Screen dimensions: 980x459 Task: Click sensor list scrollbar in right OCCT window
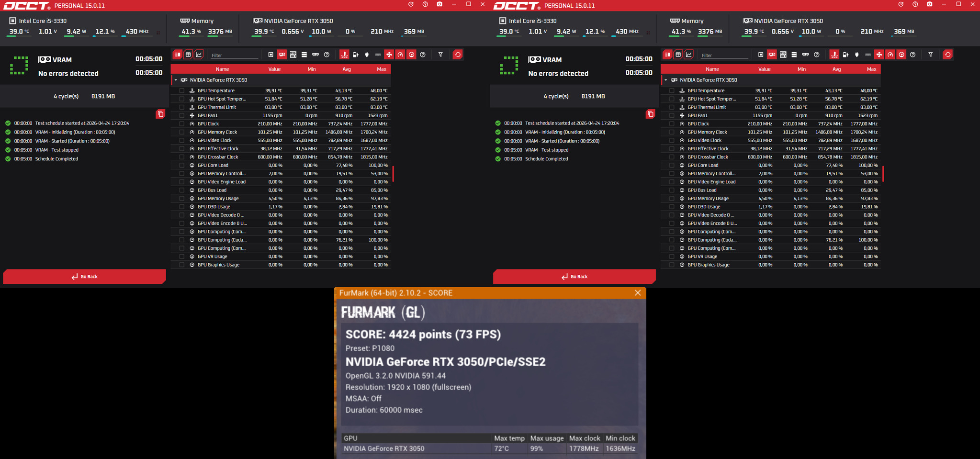coord(883,173)
